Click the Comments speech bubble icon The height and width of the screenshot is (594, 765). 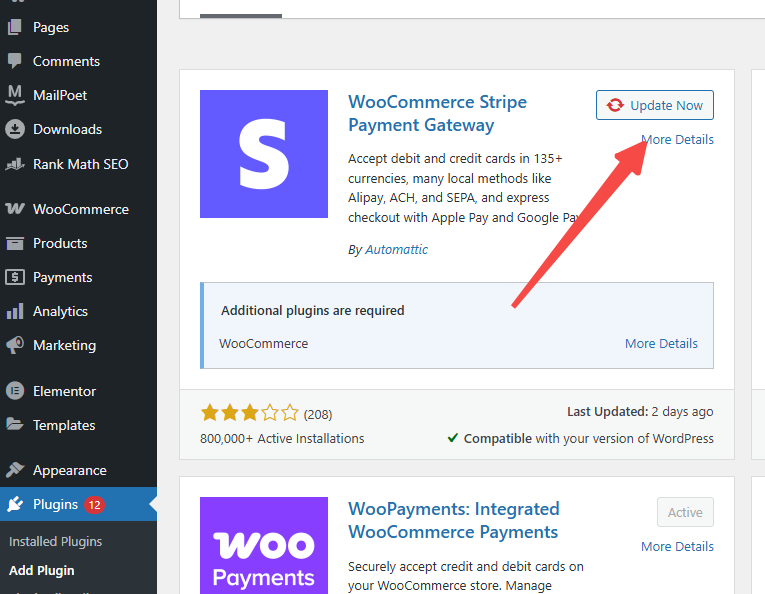tap(15, 61)
